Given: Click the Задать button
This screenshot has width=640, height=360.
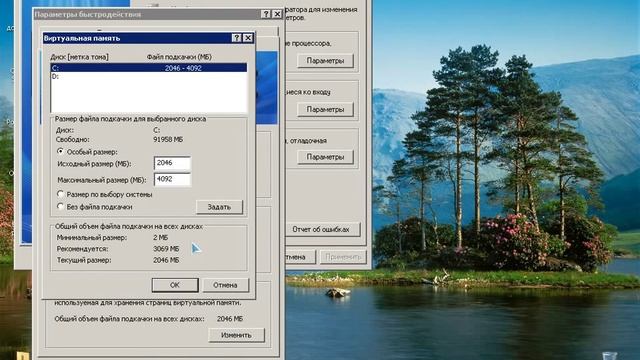Looking at the screenshot, I should 219,207.
